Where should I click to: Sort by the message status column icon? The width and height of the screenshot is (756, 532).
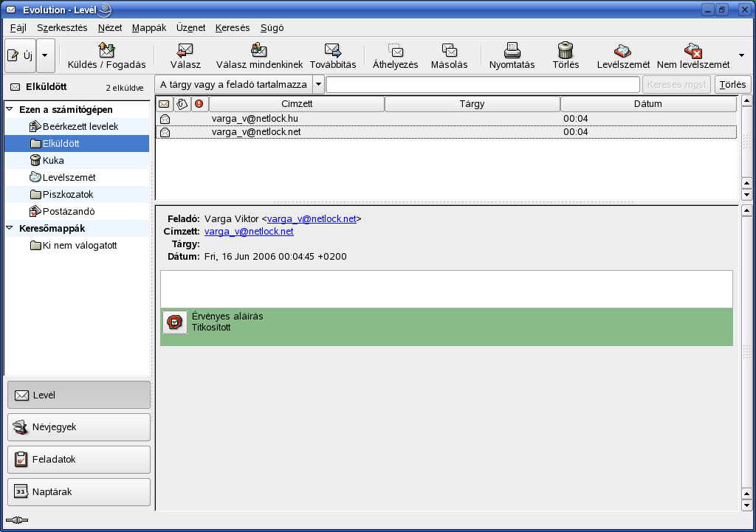tap(164, 104)
